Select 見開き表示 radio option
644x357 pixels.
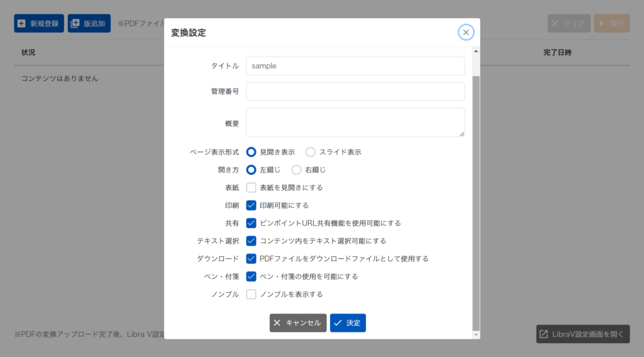coord(252,152)
